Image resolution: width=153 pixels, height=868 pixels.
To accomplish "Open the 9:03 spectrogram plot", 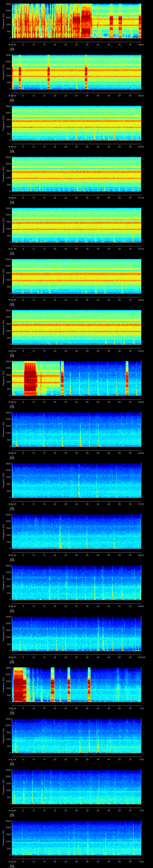I will click(76, 838).
